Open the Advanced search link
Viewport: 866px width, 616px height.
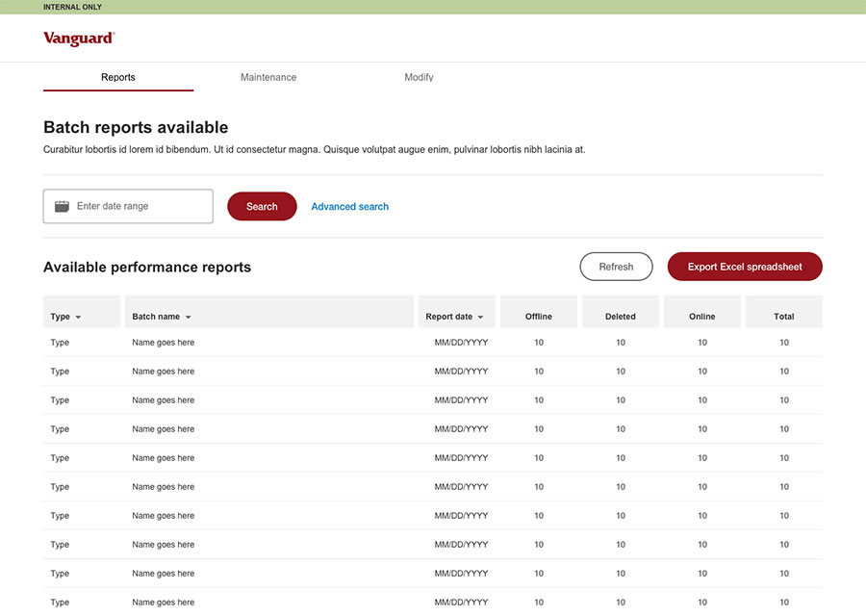tap(349, 206)
